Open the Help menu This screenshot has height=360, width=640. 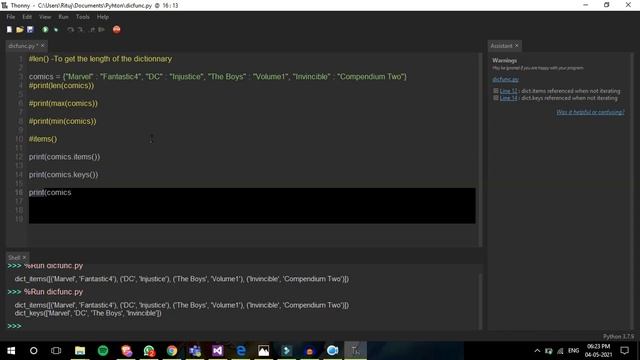click(102, 17)
